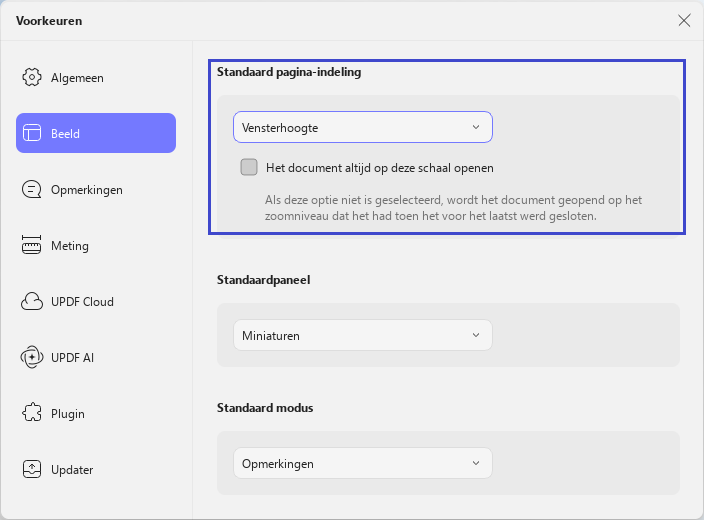The width and height of the screenshot is (704, 520).
Task: Click the 'Standaard modus' heading
Action: point(265,408)
